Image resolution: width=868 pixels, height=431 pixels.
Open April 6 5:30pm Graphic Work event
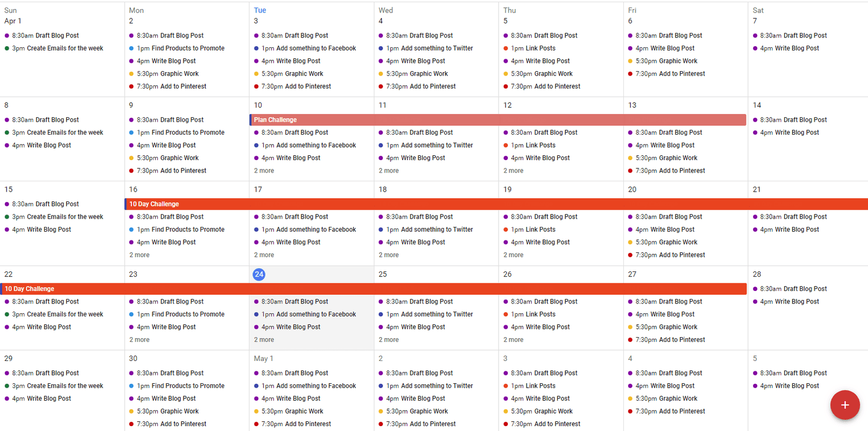pyautogui.click(x=663, y=61)
